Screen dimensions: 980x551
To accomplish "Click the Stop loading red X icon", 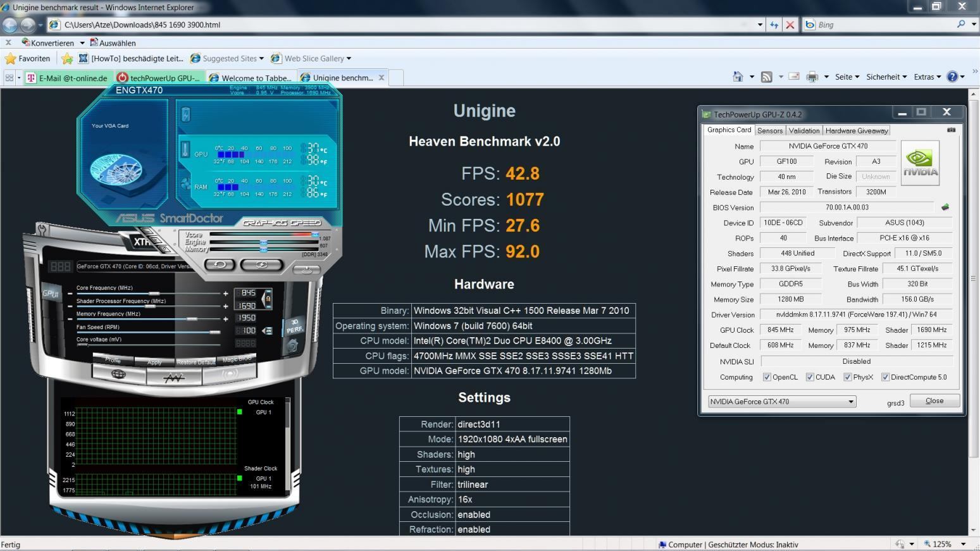I will coord(790,25).
